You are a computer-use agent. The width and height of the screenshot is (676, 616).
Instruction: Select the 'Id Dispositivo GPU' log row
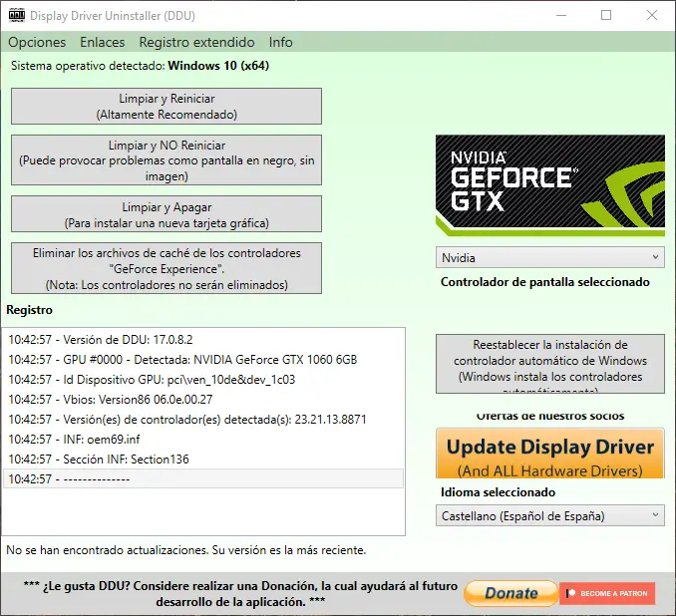[x=203, y=380]
